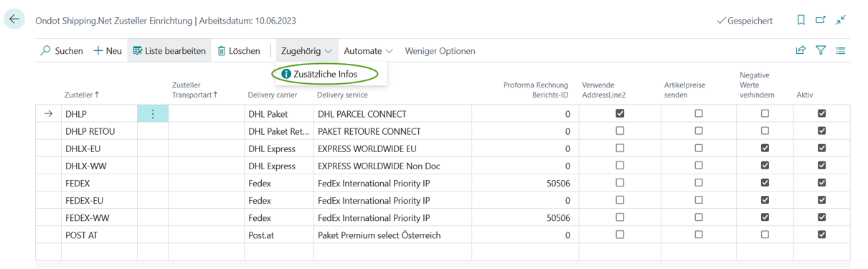The image size is (868, 269).
Task: Click EXPRESS WORLDWIDE EU cell
Action: pyautogui.click(x=393, y=148)
